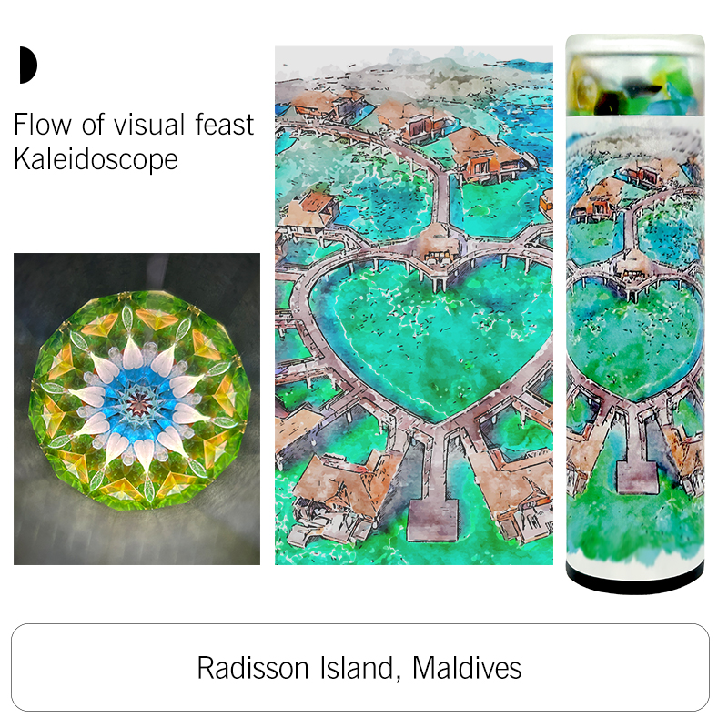
Task: Click the 'Flow of visual feast' heading
Action: (x=134, y=125)
